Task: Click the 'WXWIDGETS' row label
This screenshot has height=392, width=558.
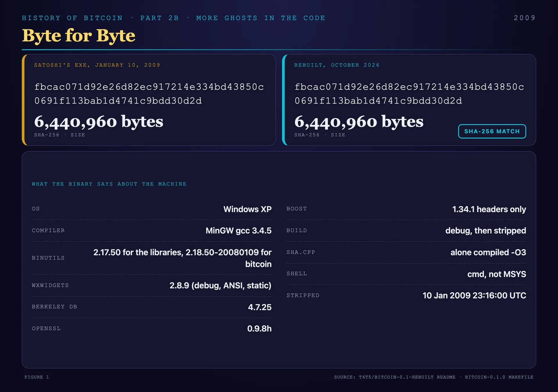Action: pyautogui.click(x=50, y=285)
